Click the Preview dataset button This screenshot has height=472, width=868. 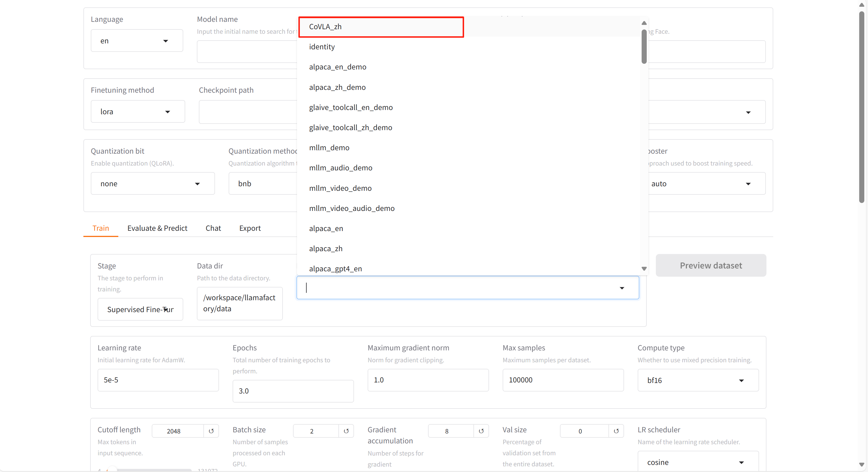(x=710, y=266)
